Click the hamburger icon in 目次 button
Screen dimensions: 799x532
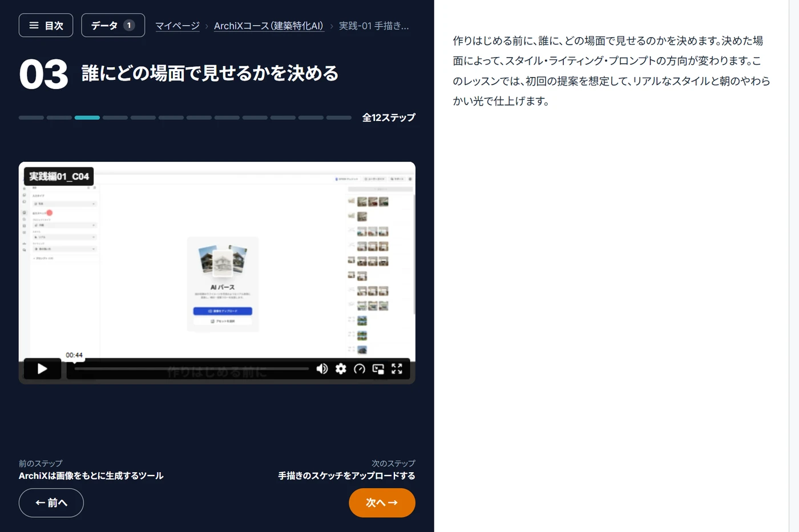34,26
